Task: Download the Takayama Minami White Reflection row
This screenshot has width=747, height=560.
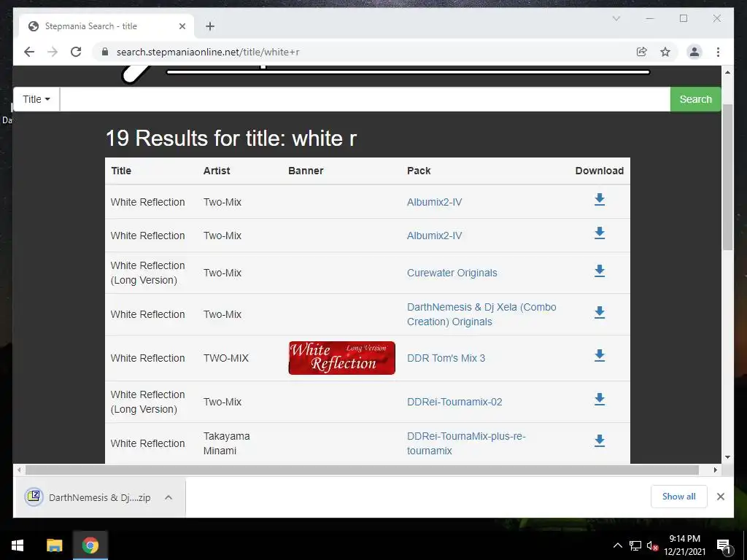Action: (600, 441)
